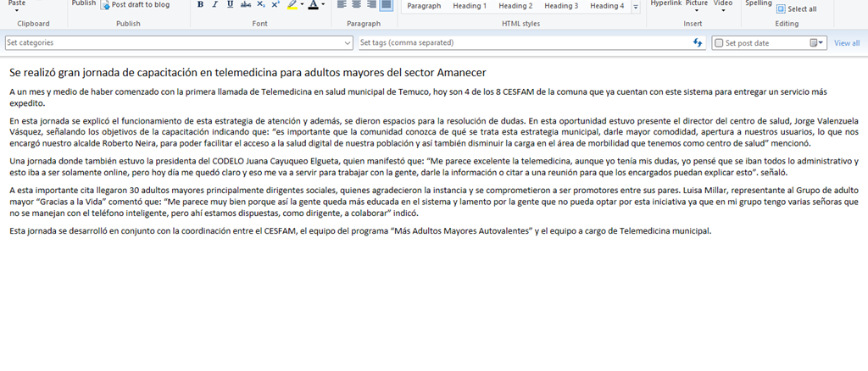Click paragraph starting 'A esta importante cita'
Screen dimensions: 868x371
(434, 202)
